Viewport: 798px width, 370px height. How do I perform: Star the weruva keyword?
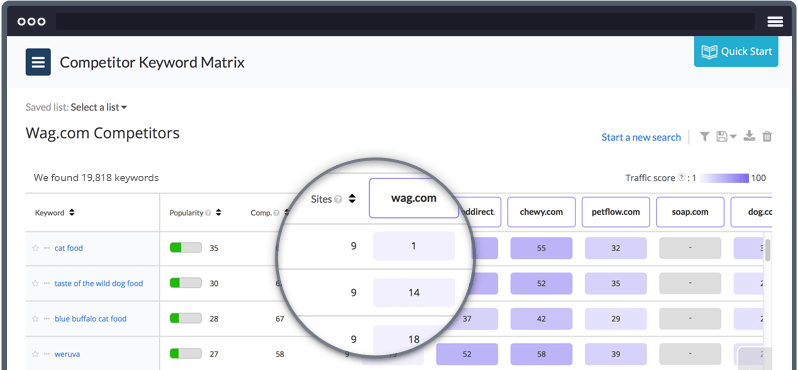[x=35, y=354]
